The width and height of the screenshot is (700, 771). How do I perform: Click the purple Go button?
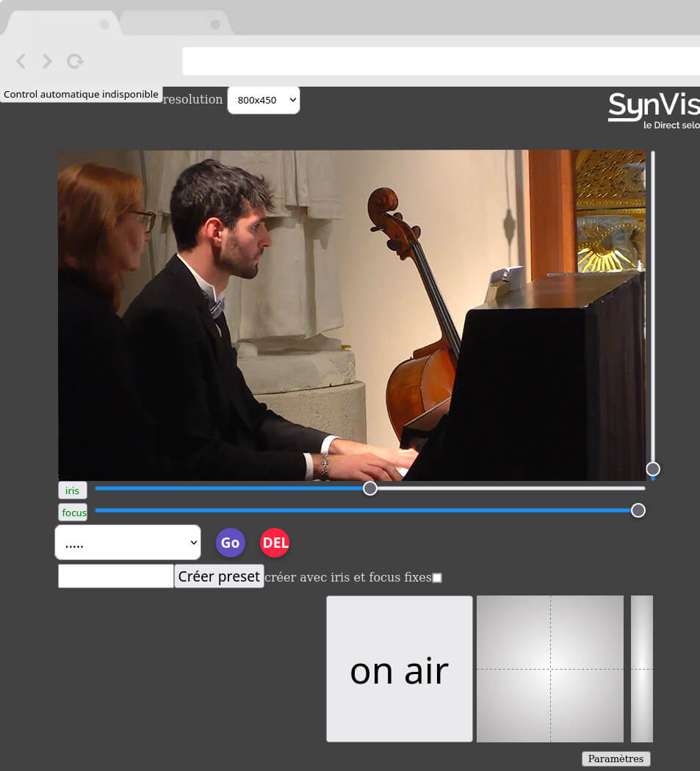tap(230, 543)
